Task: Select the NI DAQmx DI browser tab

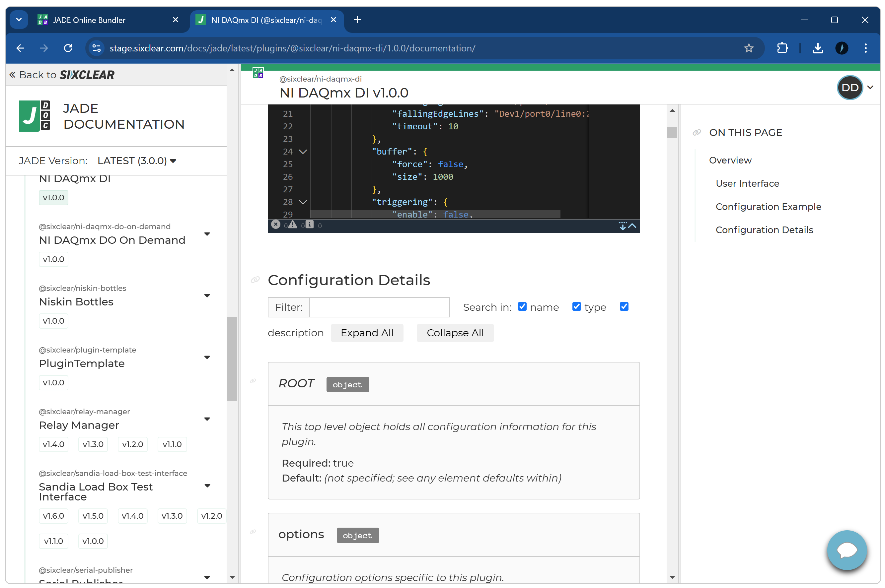Action: point(266,20)
